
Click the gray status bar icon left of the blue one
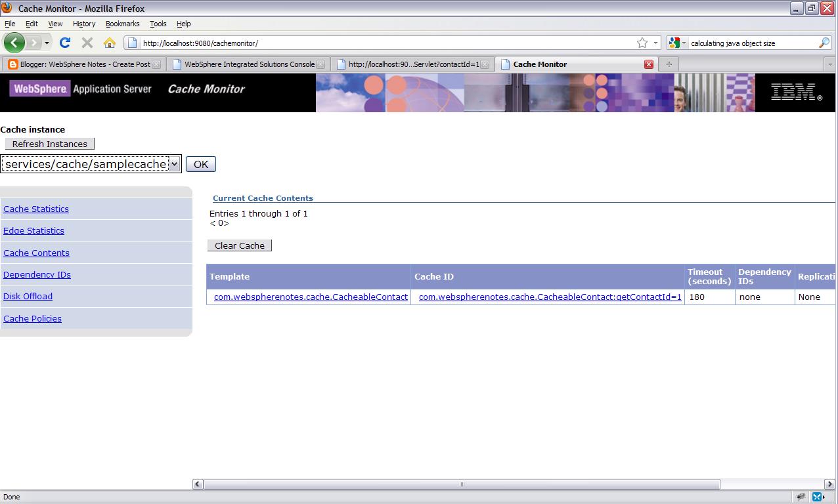click(801, 497)
